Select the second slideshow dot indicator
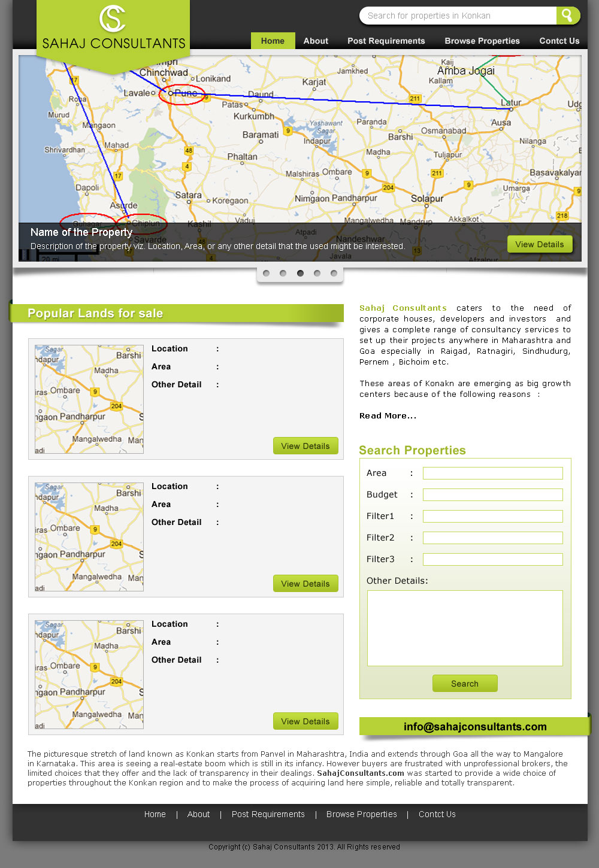The width and height of the screenshot is (599, 868). (x=283, y=274)
